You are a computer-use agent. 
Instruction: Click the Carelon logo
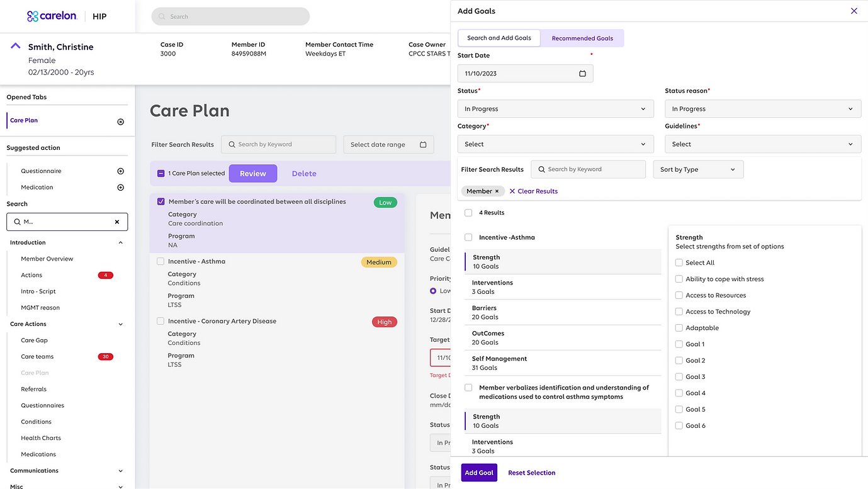coord(52,16)
